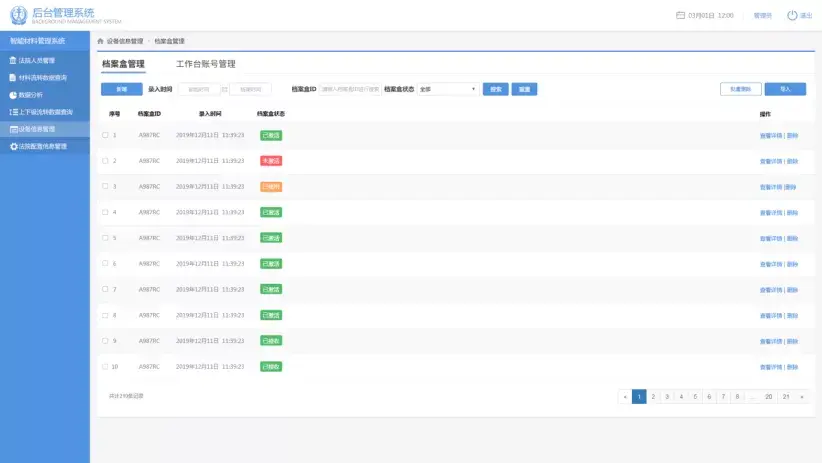Tick the checkbox for row 5
822x463 pixels.
[x=105, y=238]
